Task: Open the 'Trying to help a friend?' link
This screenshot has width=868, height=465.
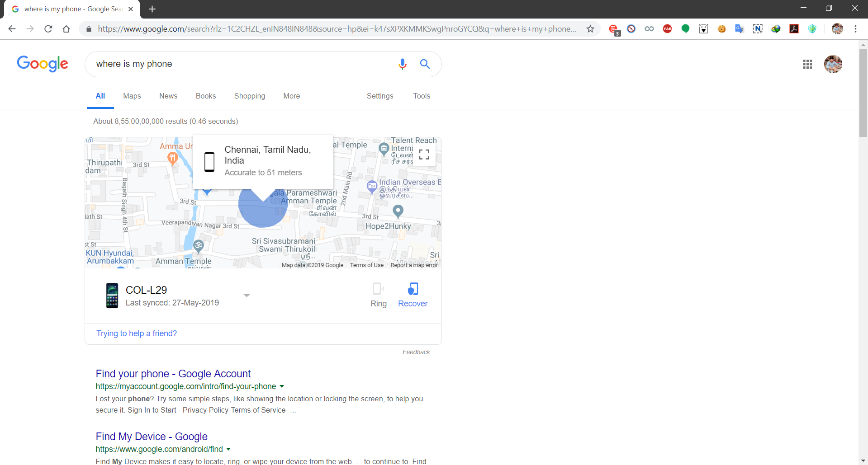Action: (136, 333)
